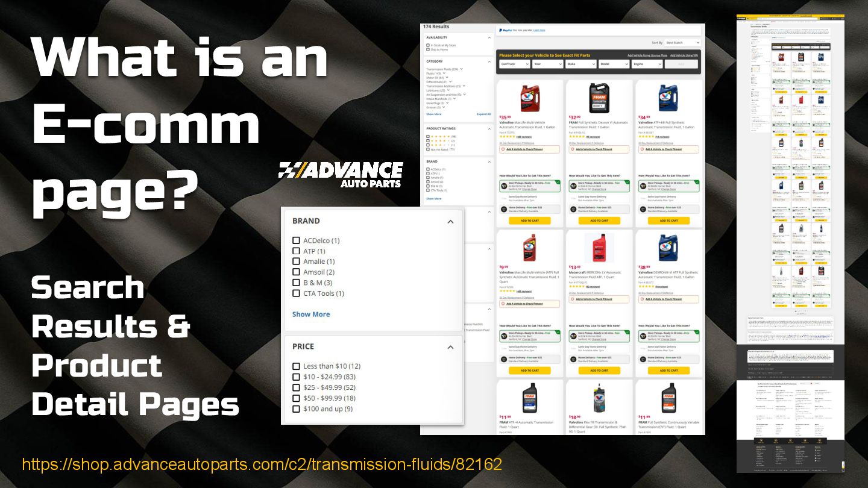Viewport: 868px width, 488px height.
Task: Click the home delivery icon on the $38.99 Valvoline card
Action: pyautogui.click(x=643, y=359)
